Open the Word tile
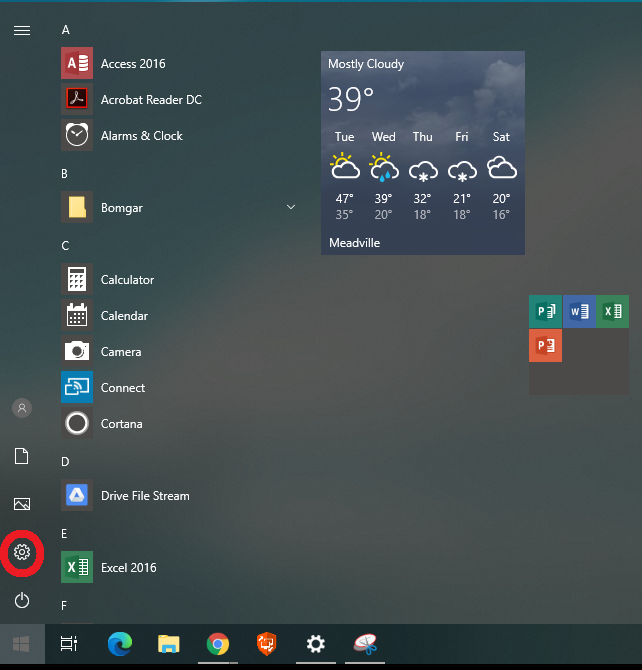 579,311
